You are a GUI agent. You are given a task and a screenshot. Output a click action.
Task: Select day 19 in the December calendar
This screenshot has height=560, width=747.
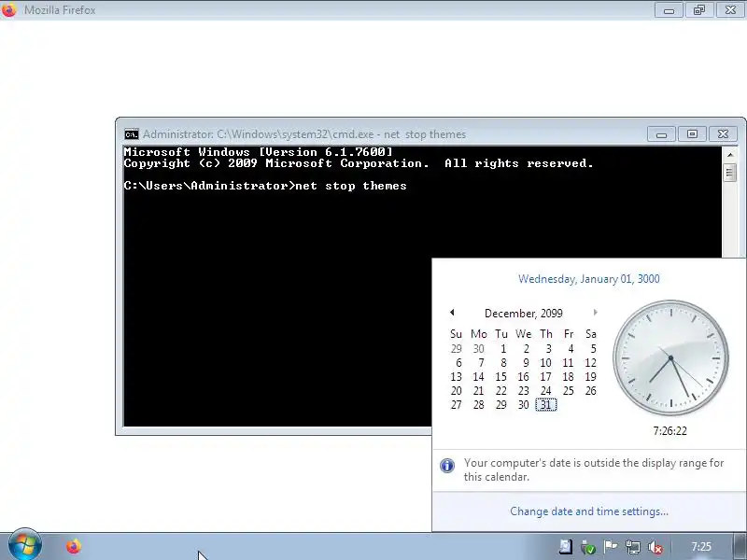(x=591, y=377)
